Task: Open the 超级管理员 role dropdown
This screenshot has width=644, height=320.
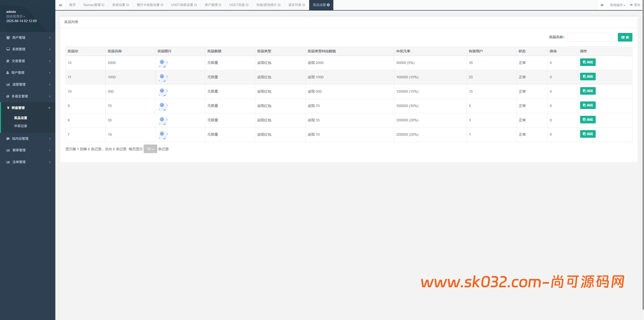Action: [16, 17]
